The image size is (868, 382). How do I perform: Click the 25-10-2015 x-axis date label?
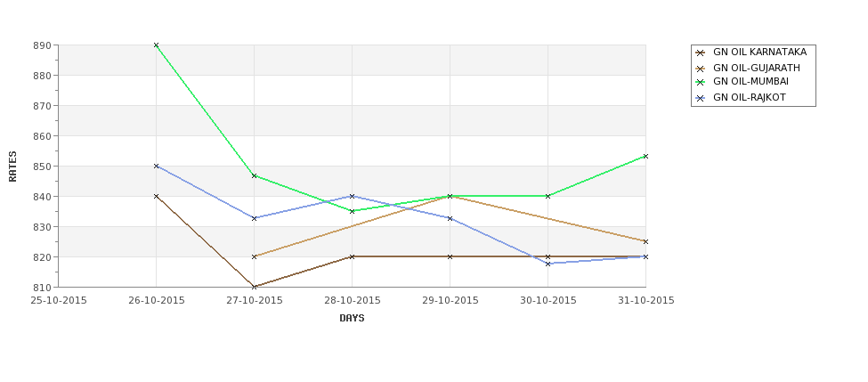coord(59,301)
